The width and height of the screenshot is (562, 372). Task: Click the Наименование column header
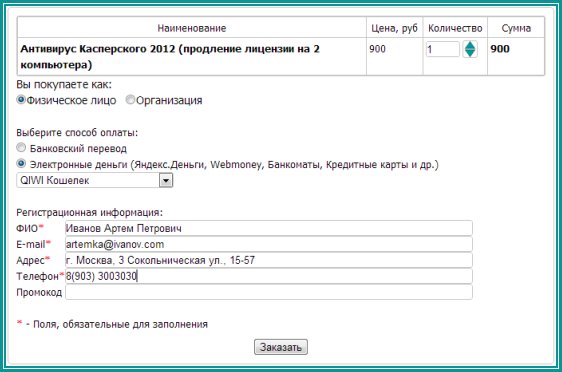pos(192,28)
